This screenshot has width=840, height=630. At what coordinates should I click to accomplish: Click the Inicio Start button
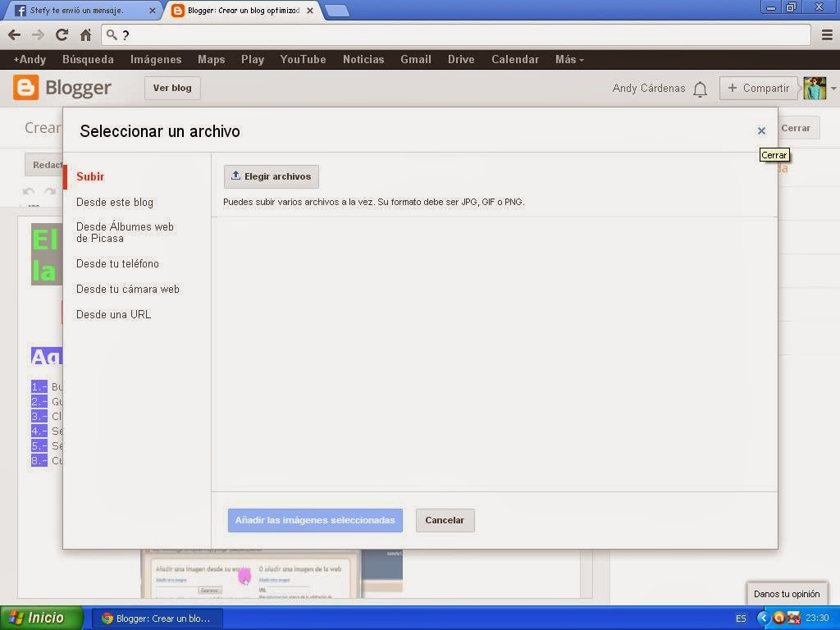tap(38, 618)
